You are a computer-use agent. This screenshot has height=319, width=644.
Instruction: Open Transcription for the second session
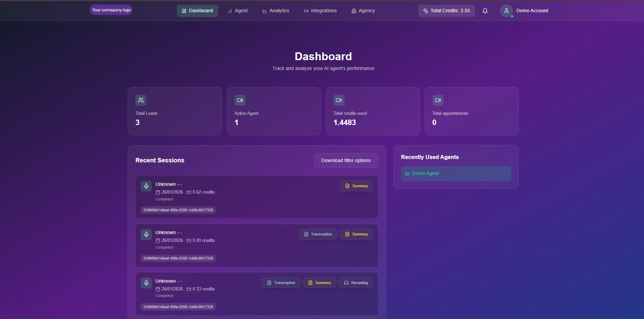pos(317,234)
